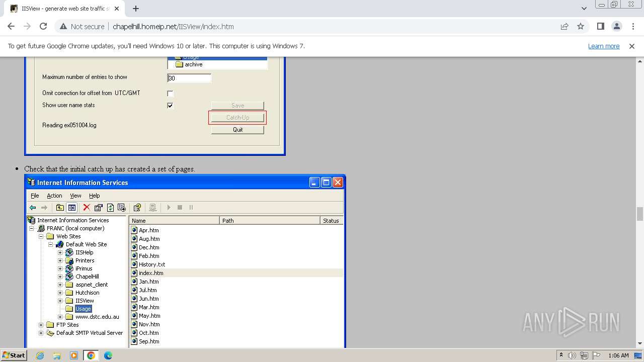Click the IISHelp virtual directory icon
Viewport: 644px width, 362px height.
[69, 252]
